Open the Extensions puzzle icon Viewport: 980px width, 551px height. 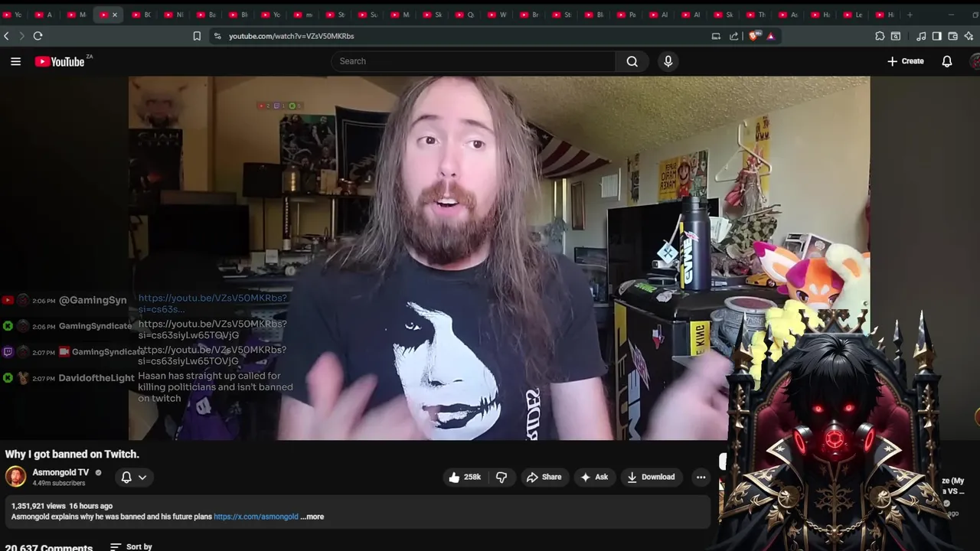[880, 36]
